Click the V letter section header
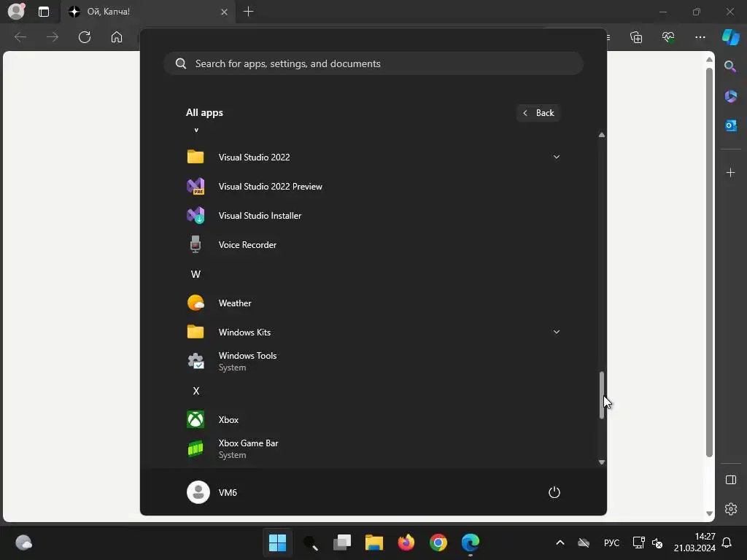Screen dimensions: 747x560 coord(196,130)
